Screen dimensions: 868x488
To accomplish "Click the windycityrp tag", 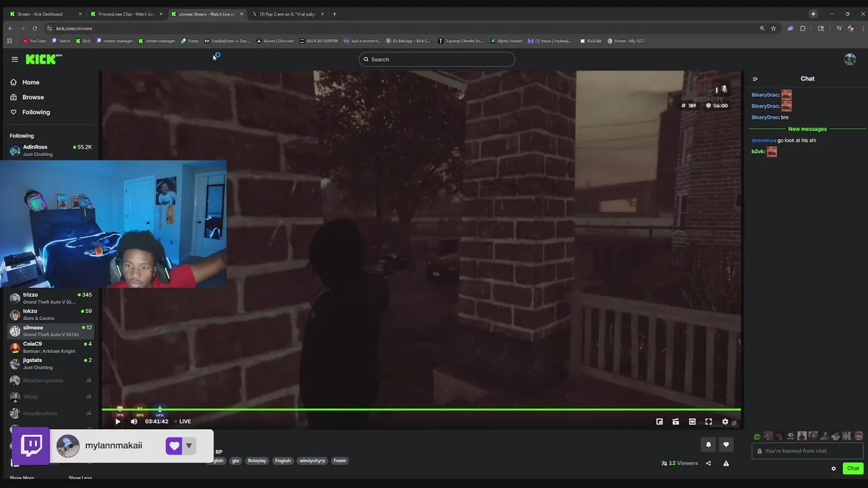I will tap(312, 461).
